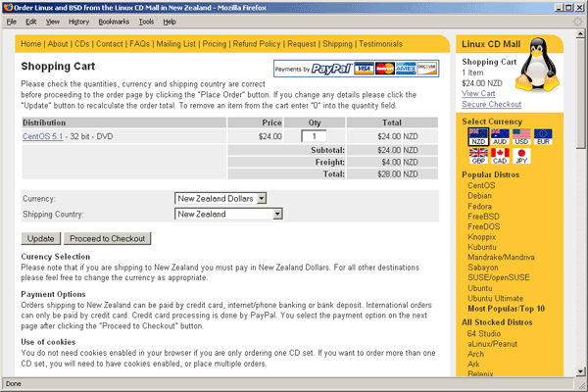Select the CAD currency flag
This screenshot has width=588, height=392.
click(500, 156)
